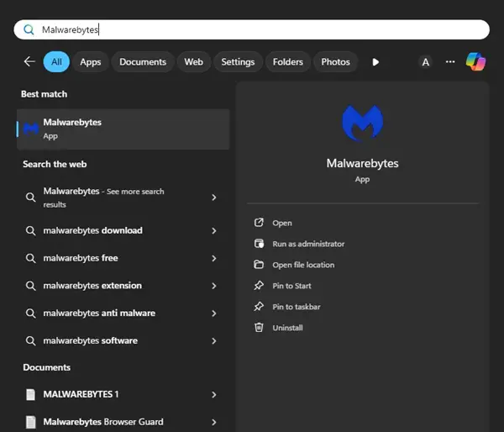
Task: Search web for malwarebytes anti malware
Action: tap(123, 313)
